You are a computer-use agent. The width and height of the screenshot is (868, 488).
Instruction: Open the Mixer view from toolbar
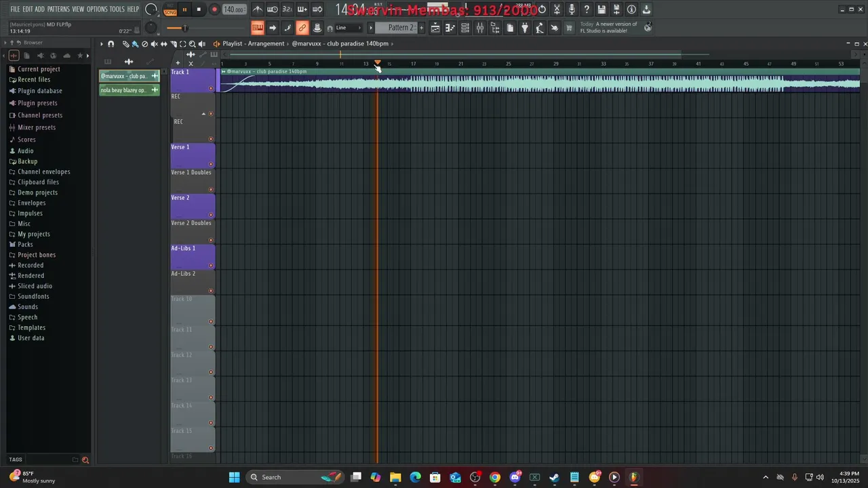pyautogui.click(x=480, y=28)
